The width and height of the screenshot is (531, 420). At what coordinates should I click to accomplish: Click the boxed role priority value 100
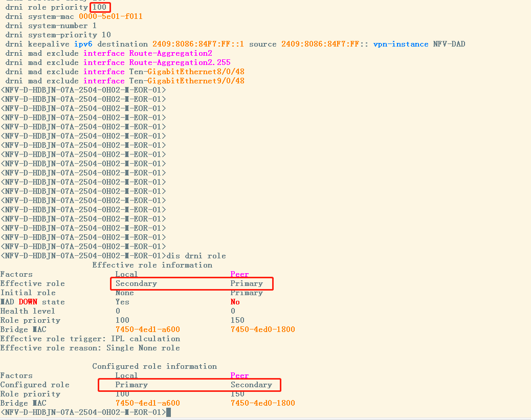pos(99,7)
